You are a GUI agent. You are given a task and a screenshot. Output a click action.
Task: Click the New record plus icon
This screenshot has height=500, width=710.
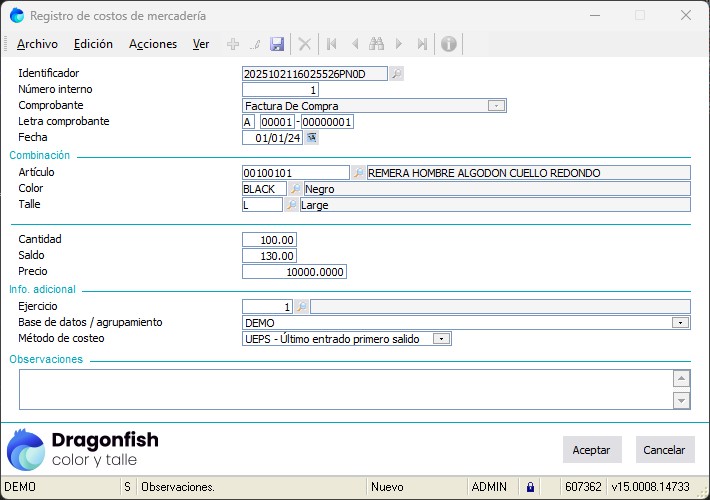click(x=233, y=44)
